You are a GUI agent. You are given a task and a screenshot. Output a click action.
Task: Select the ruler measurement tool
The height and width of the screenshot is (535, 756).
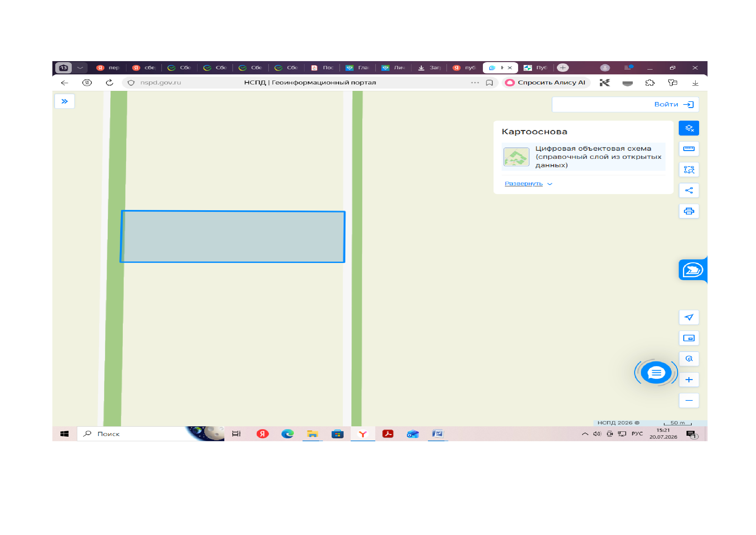point(688,149)
